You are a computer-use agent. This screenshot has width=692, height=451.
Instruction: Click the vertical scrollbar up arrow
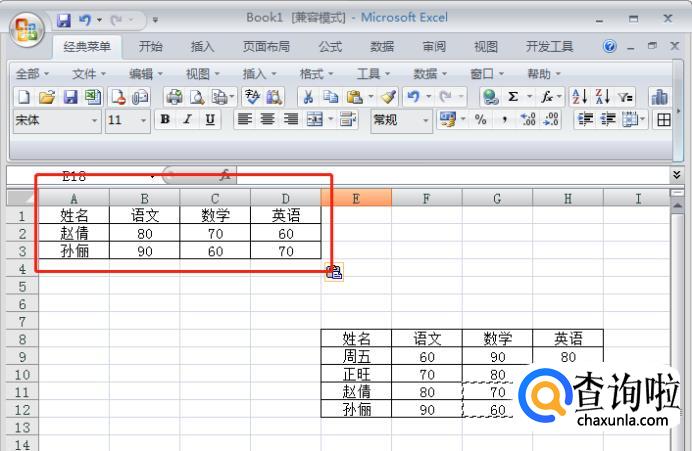pos(677,207)
